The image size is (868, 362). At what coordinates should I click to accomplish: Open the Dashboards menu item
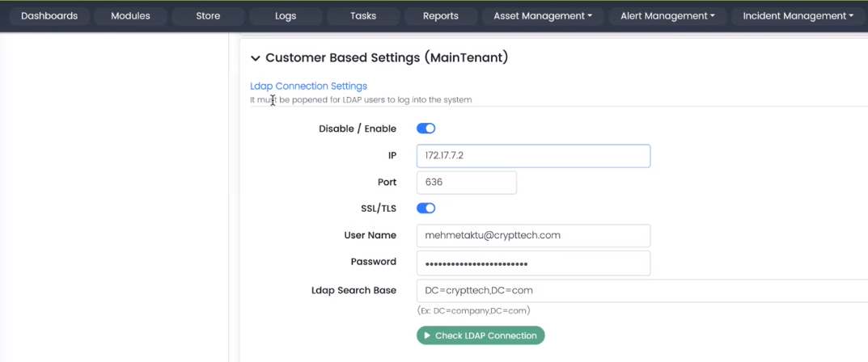coord(49,16)
